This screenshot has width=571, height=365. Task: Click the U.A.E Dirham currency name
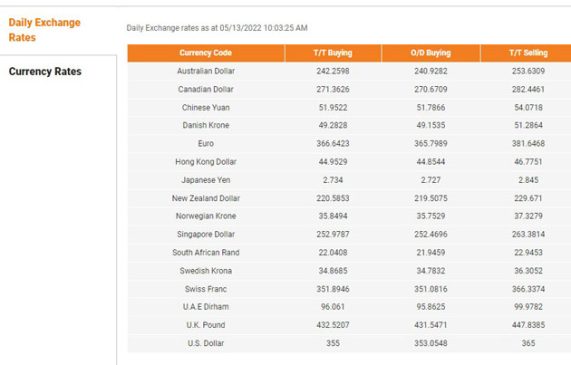pos(206,307)
